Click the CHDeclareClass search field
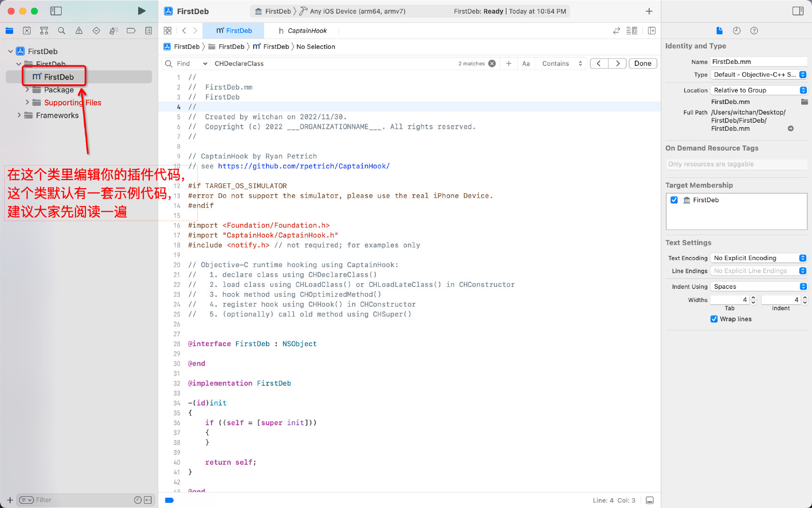This screenshot has height=508, width=812. pyautogui.click(x=334, y=63)
